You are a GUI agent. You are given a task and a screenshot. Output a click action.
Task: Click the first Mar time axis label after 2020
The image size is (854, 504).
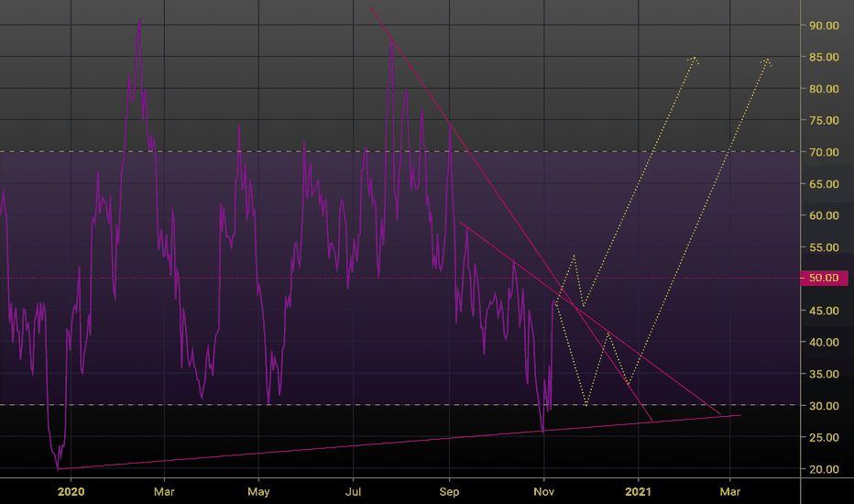click(164, 492)
